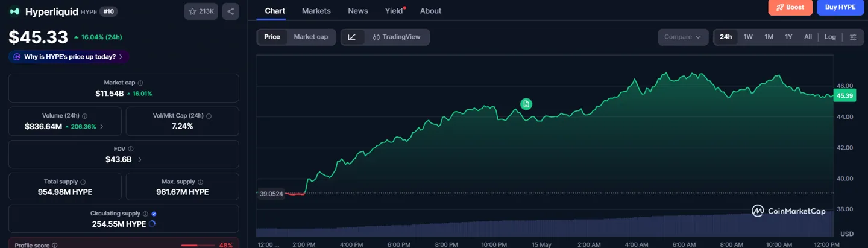Image resolution: width=868 pixels, height=248 pixels.
Task: Click the $43.6B FDV value
Action: click(x=118, y=159)
